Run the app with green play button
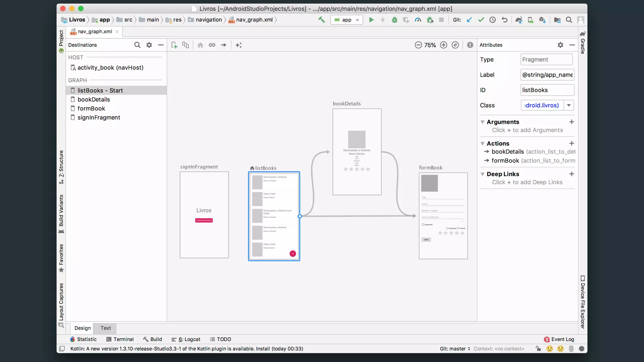644x362 pixels. click(x=371, y=20)
